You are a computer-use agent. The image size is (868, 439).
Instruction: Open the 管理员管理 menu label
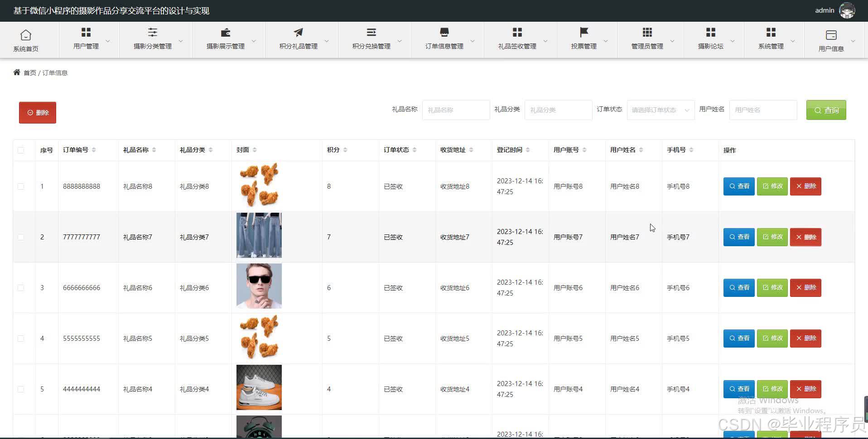coord(647,46)
